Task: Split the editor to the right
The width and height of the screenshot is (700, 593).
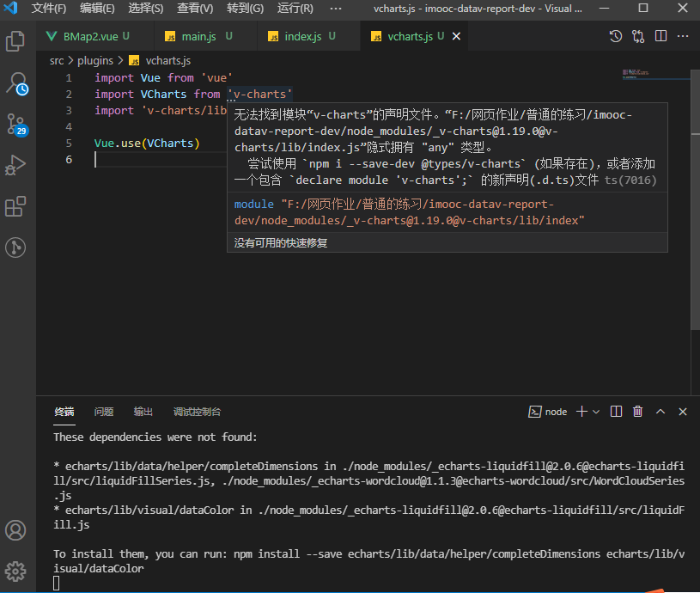Action: pos(660,37)
